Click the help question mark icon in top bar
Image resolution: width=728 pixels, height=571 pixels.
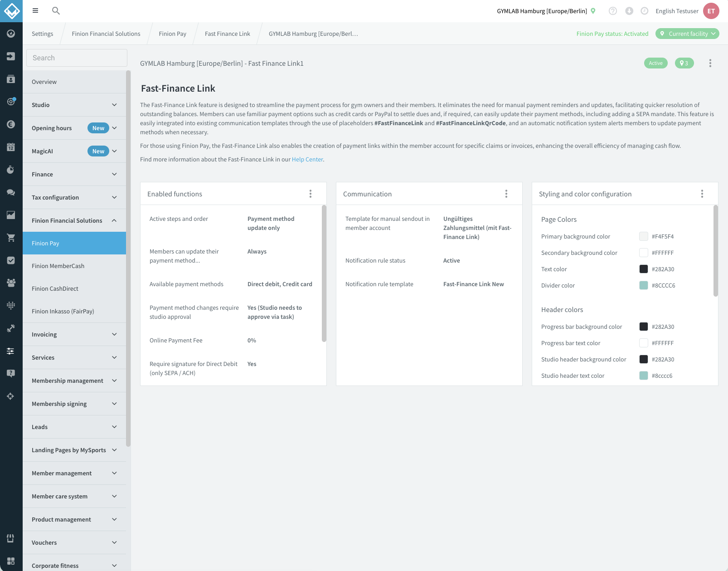pyautogui.click(x=613, y=11)
